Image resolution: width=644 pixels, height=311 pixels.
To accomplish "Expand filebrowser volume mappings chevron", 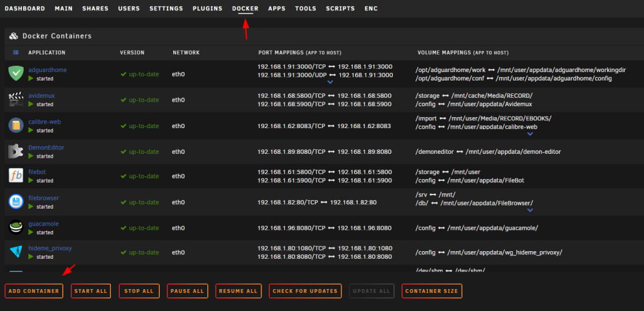I will click(530, 210).
